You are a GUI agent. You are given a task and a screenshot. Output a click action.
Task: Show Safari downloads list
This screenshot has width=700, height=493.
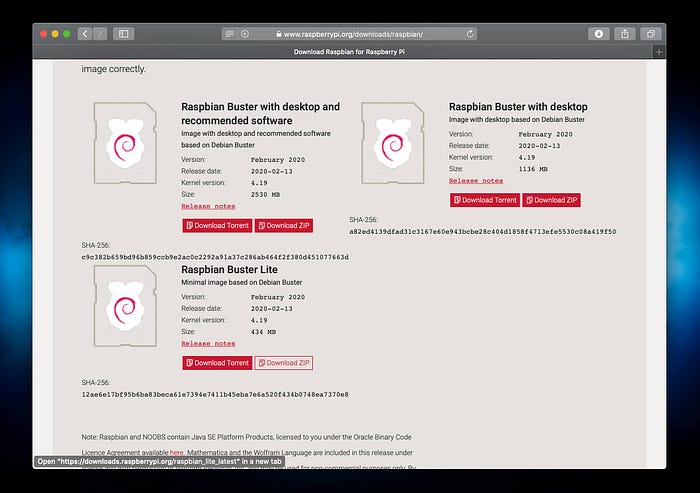click(x=599, y=34)
